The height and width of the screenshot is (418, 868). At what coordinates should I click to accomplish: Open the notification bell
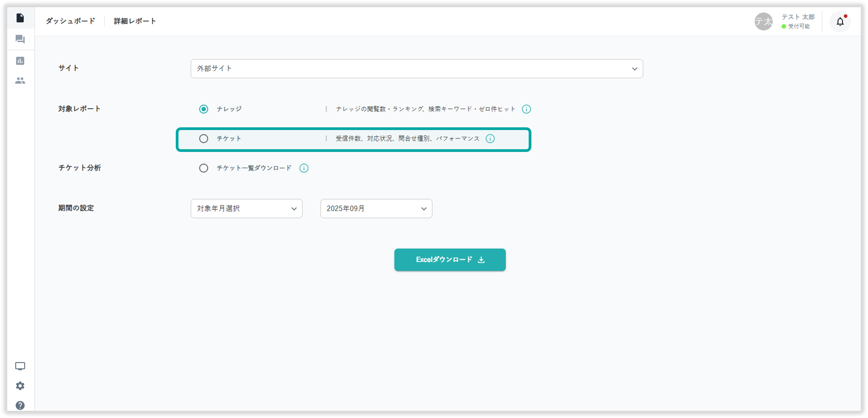coord(840,22)
